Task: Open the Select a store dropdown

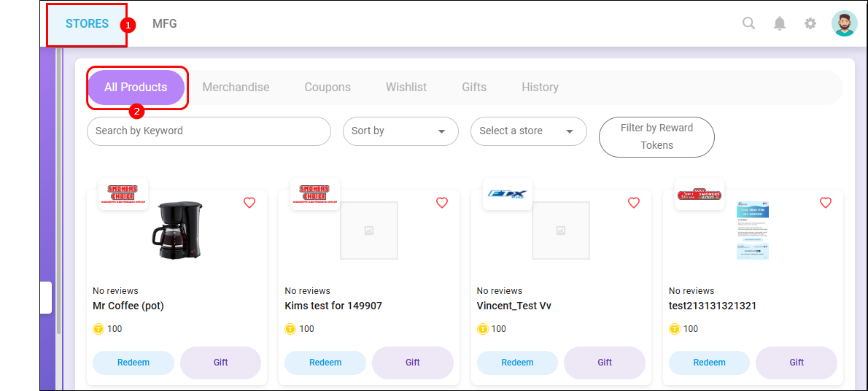Action: [x=528, y=131]
